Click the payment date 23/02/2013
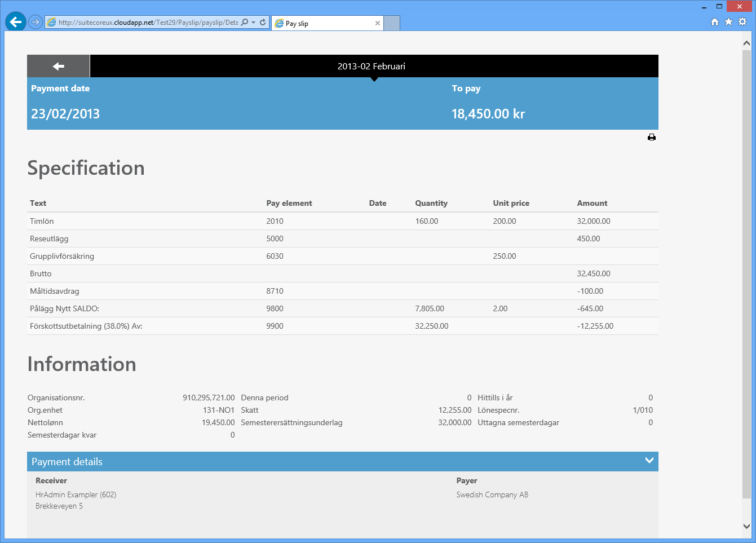The height and width of the screenshot is (543, 756). [x=65, y=114]
